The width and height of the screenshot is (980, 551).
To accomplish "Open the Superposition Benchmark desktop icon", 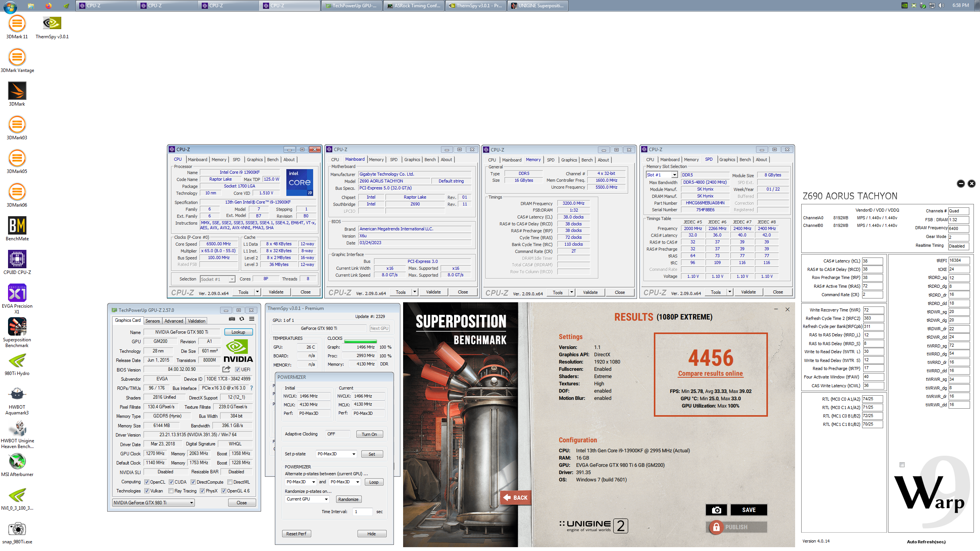I will click(17, 333).
